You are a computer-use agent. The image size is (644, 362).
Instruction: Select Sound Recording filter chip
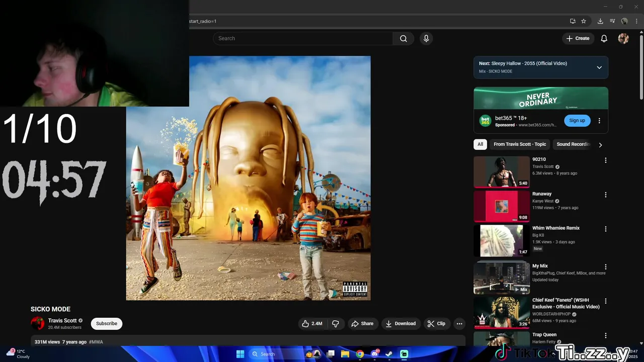pos(573,144)
